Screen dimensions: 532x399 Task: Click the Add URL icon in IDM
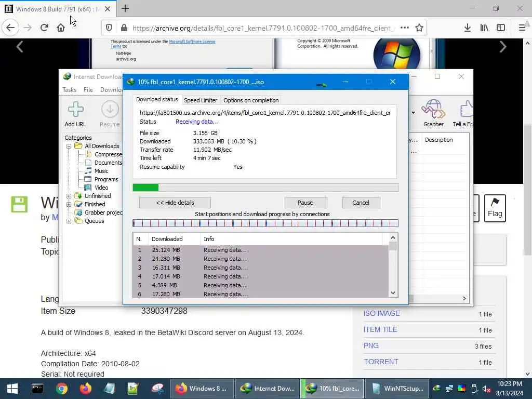(x=75, y=114)
